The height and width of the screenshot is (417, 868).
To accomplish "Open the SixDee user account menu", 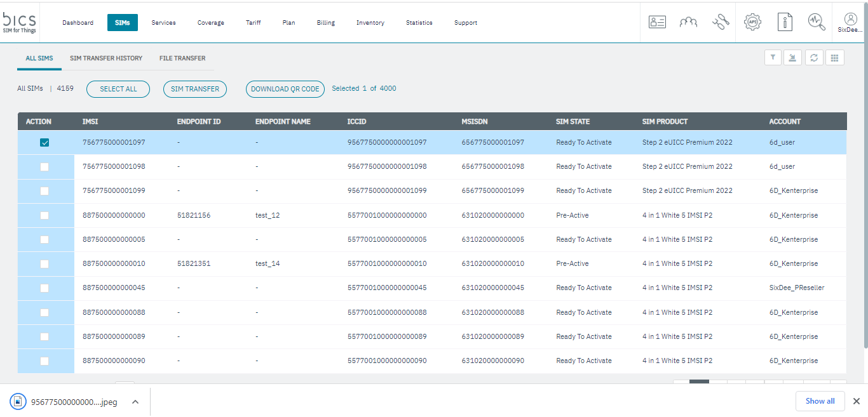I will (x=850, y=23).
